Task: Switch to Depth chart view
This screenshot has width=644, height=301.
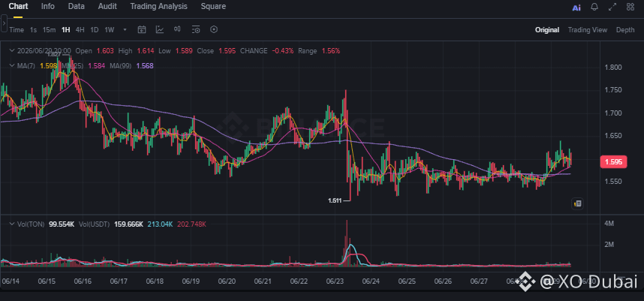Action: click(x=625, y=30)
